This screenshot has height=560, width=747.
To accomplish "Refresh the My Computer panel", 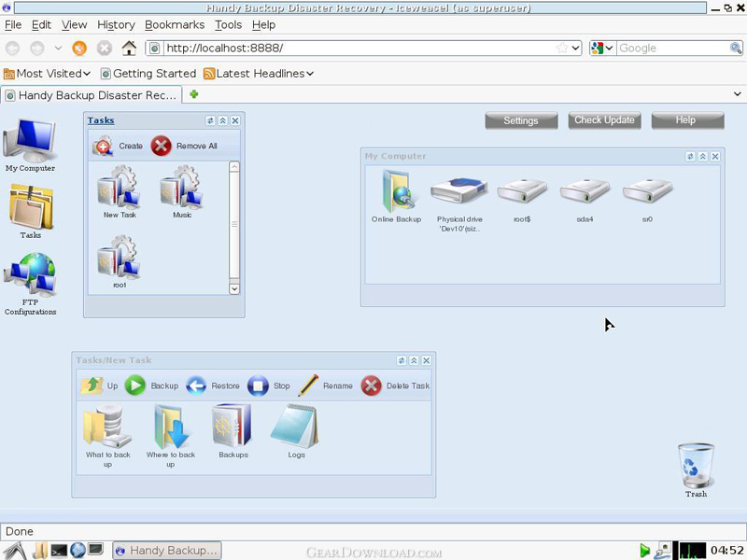I will [690, 156].
